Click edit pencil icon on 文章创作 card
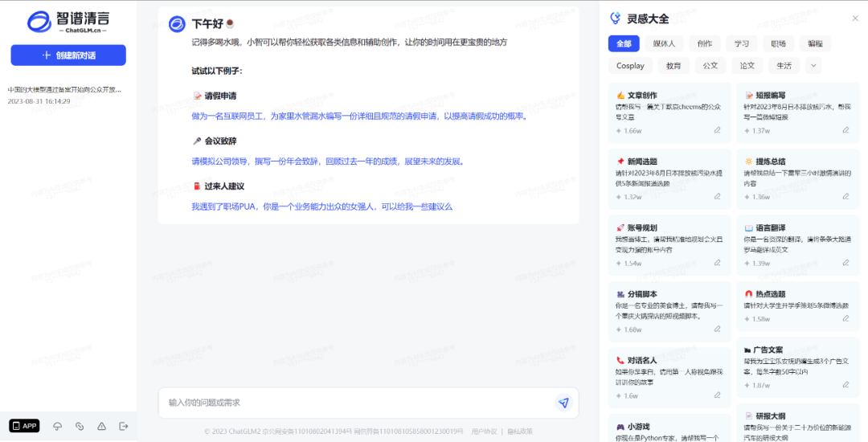Image resolution: width=868 pixels, height=442 pixels. 717,130
